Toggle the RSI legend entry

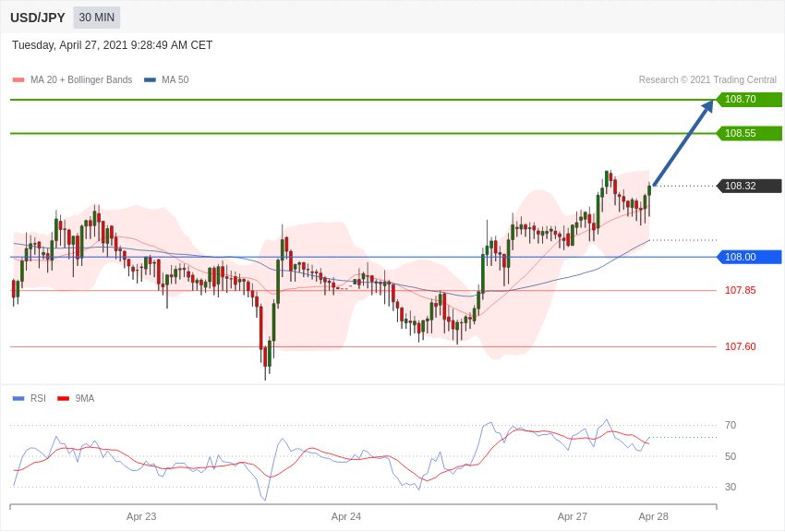click(29, 398)
